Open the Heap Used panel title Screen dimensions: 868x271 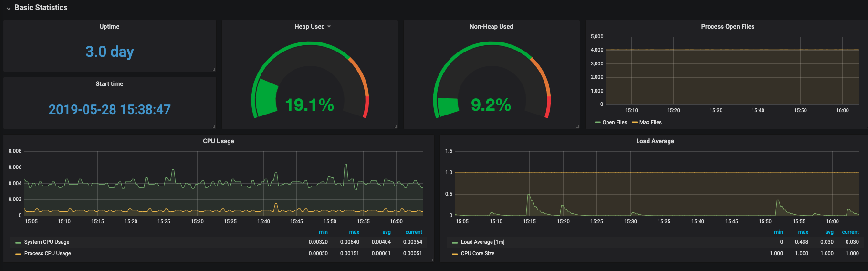point(309,27)
